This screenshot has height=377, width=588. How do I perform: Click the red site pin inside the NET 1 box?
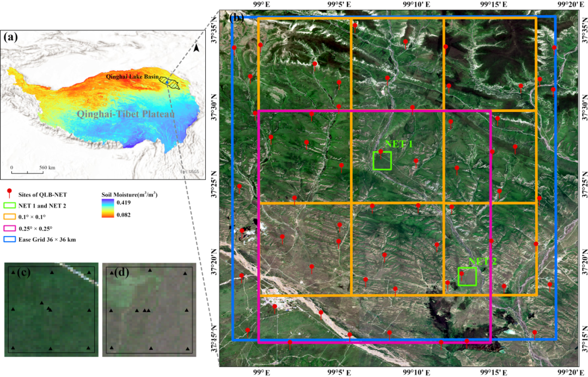click(381, 153)
